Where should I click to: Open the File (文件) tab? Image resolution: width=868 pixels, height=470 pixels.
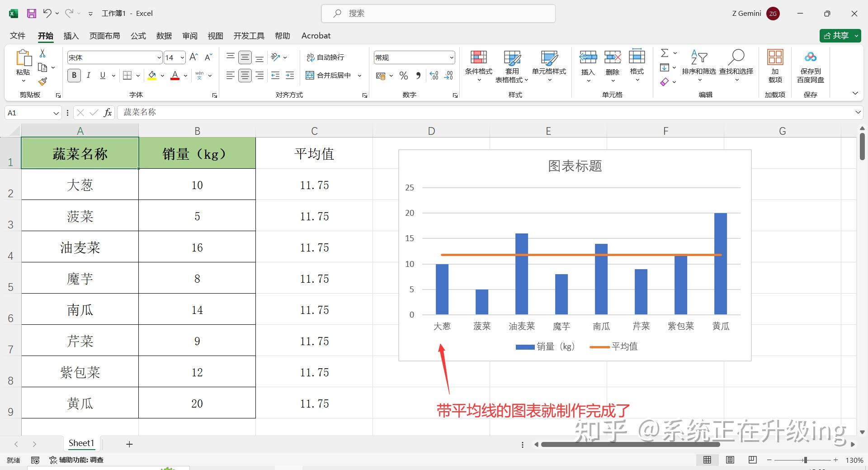[18, 36]
